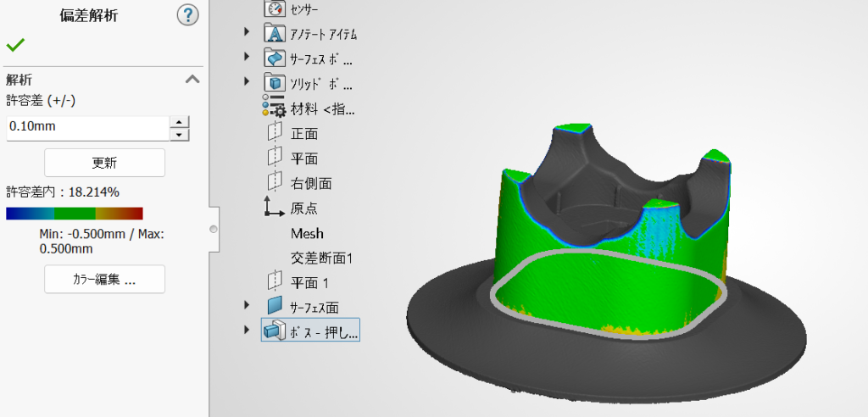The image size is (868, 417).
Task: Click the deviation color scale bar
Action: point(74,214)
